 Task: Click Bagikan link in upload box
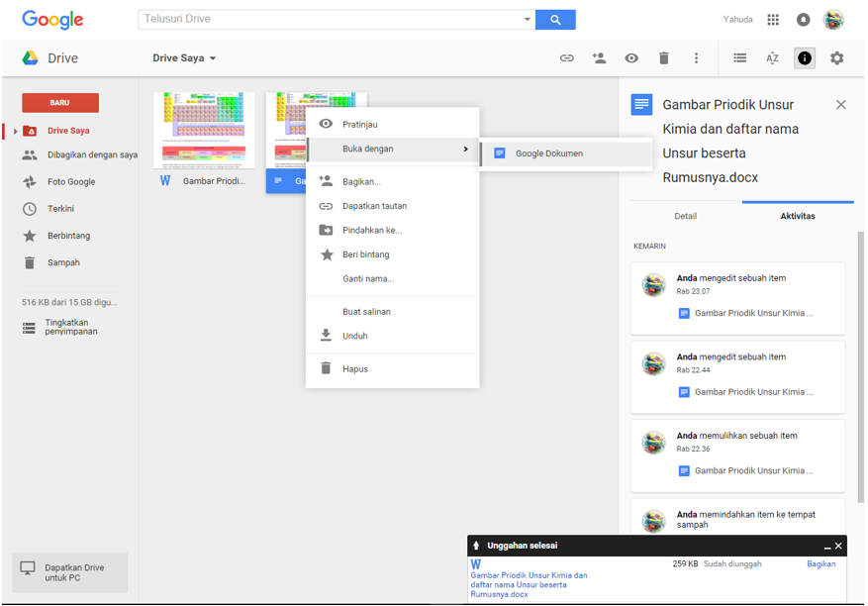click(x=820, y=563)
